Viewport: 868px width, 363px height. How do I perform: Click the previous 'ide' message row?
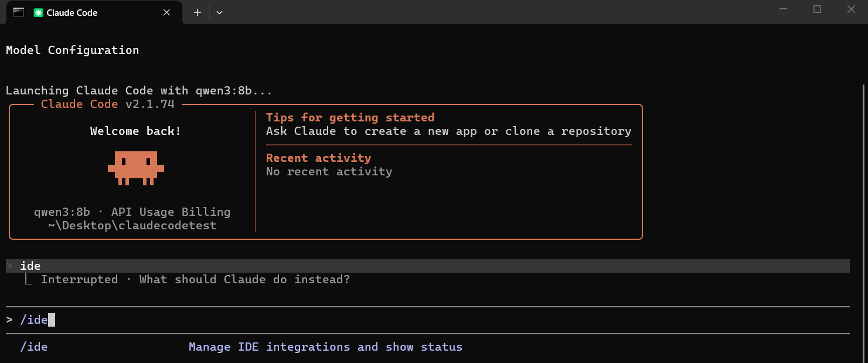tap(428, 266)
